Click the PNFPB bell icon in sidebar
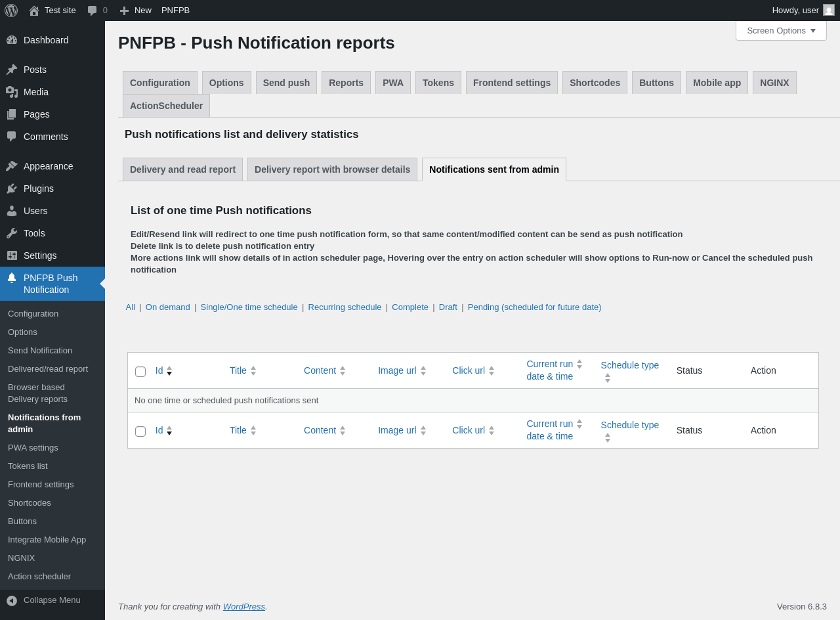This screenshot has height=620, width=840. pyautogui.click(x=12, y=278)
